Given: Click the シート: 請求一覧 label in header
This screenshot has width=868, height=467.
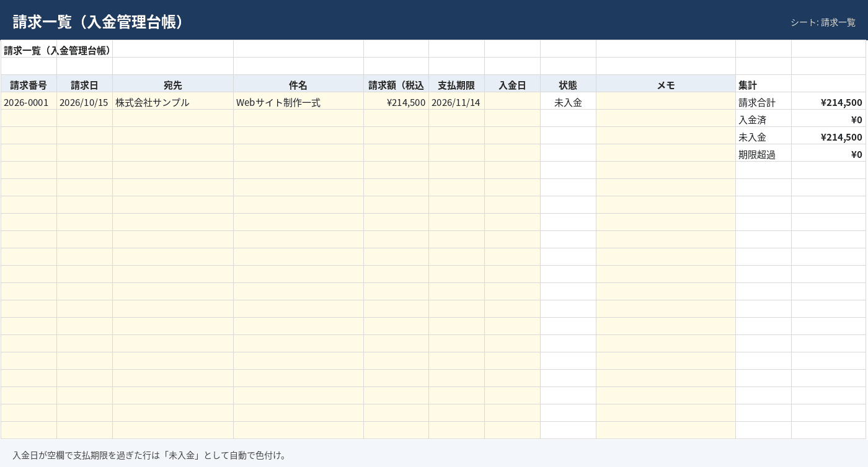Looking at the screenshot, I should click(823, 22).
